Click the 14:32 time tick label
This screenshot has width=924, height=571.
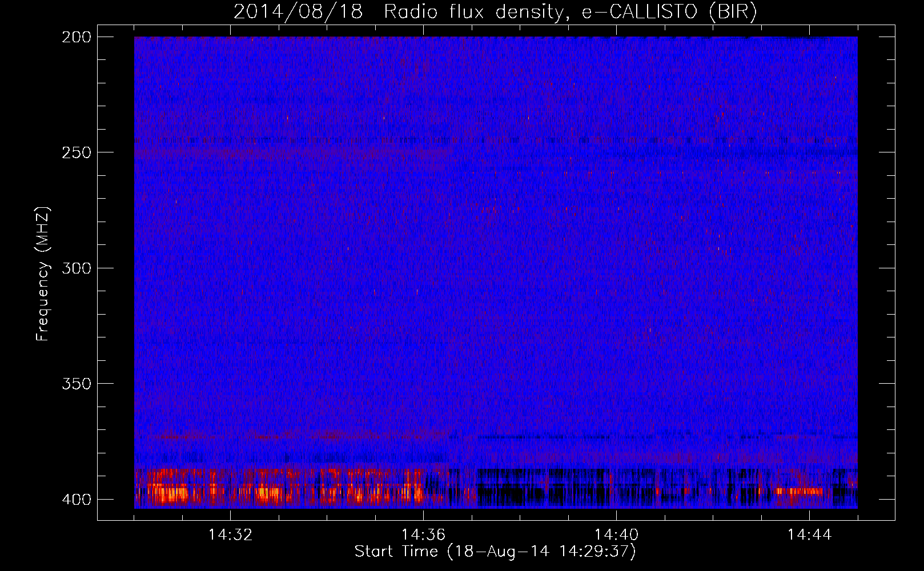pyautogui.click(x=231, y=535)
